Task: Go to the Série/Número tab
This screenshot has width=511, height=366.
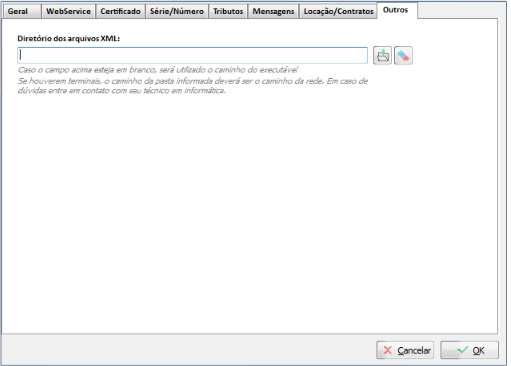Action: [x=177, y=11]
